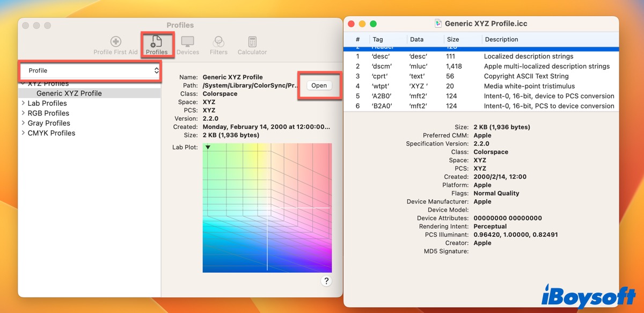Click the Specification Version value in the icc window
The width and height of the screenshot is (644, 313).
click(x=481, y=144)
